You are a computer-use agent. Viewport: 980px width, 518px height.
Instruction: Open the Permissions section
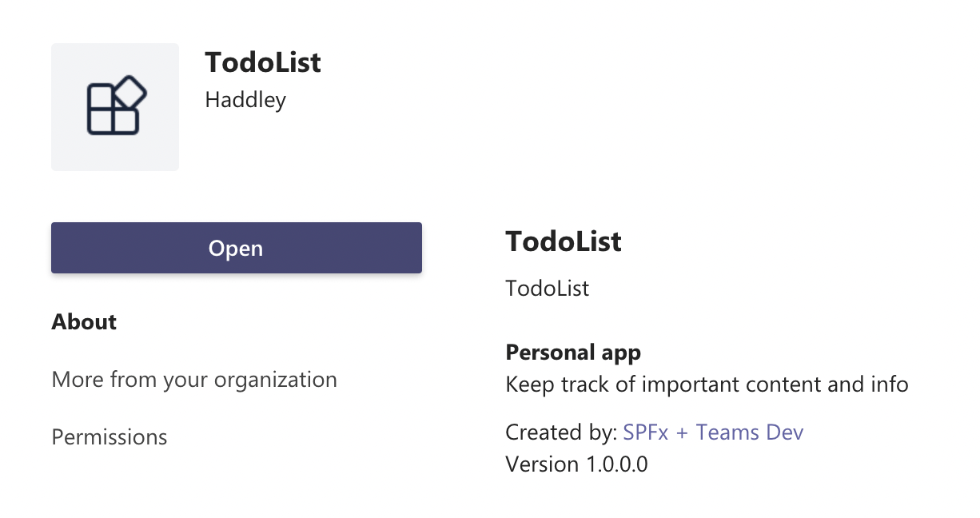tap(110, 437)
